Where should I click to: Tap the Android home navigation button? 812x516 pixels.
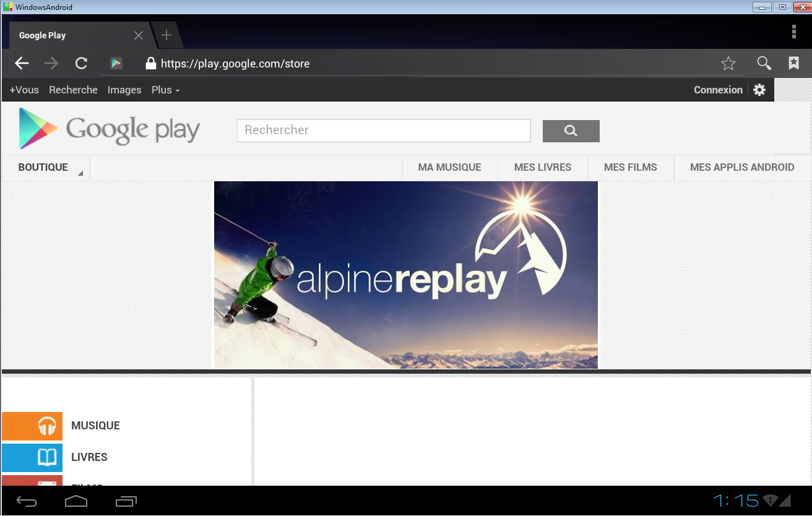(76, 501)
